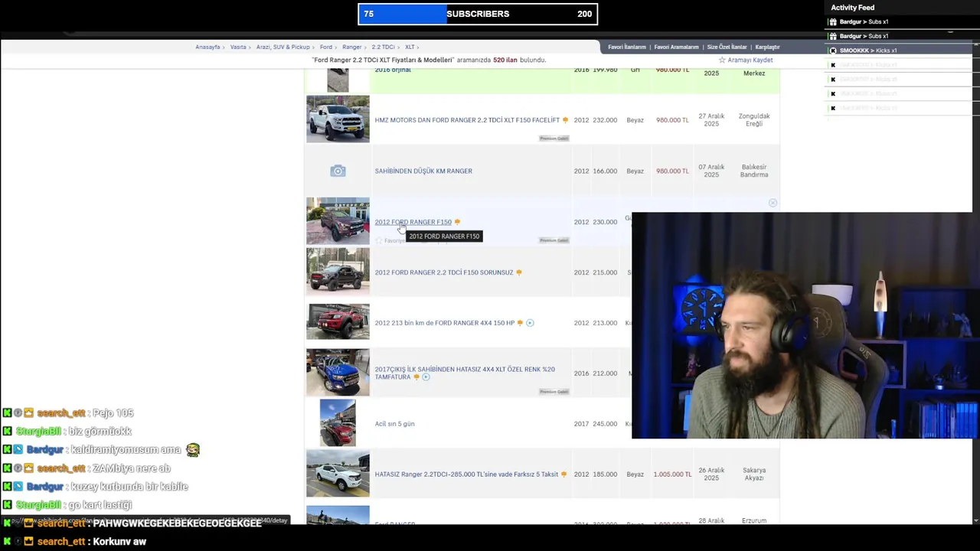This screenshot has width=980, height=551.
Task: Open 2012 213 bin km FORD RANGER 4X4 listing
Action: click(x=445, y=323)
